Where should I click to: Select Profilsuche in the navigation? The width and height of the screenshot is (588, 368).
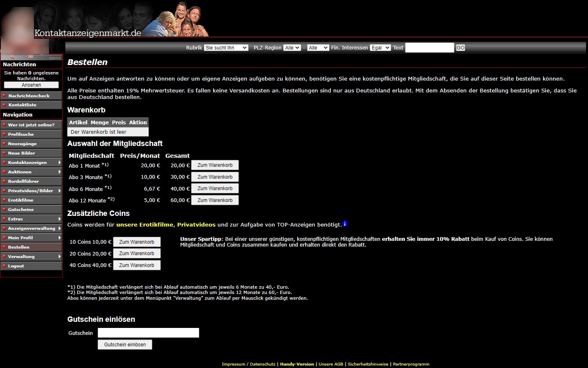[21, 134]
